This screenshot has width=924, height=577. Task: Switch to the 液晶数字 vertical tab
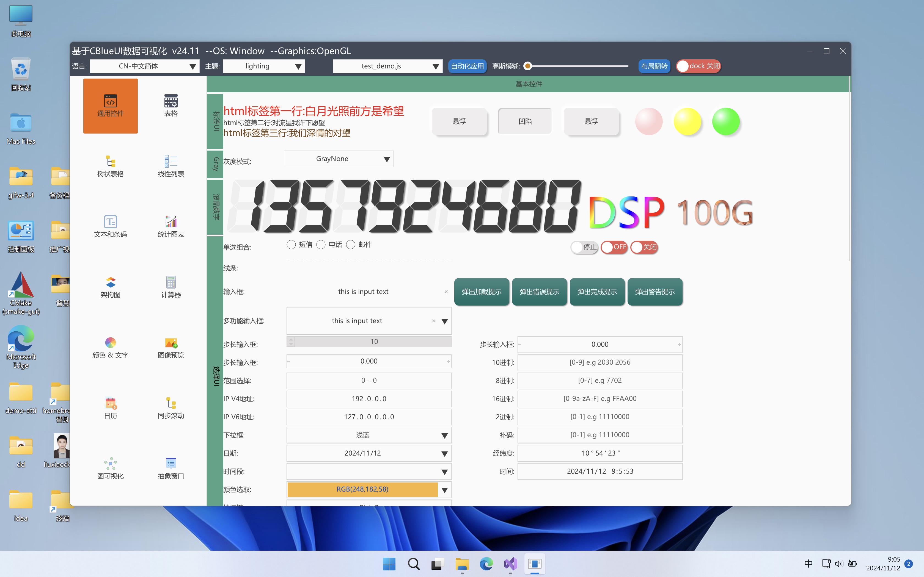tap(216, 206)
